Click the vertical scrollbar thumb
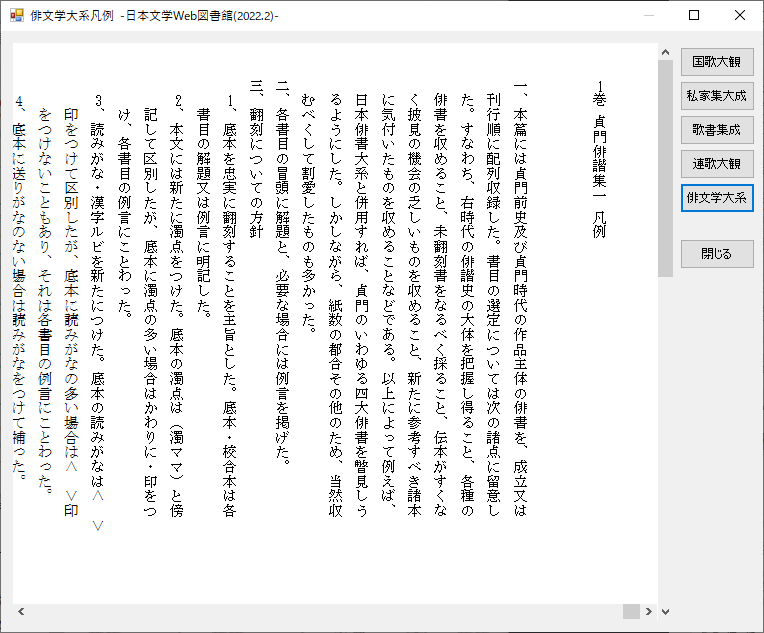 point(665,169)
